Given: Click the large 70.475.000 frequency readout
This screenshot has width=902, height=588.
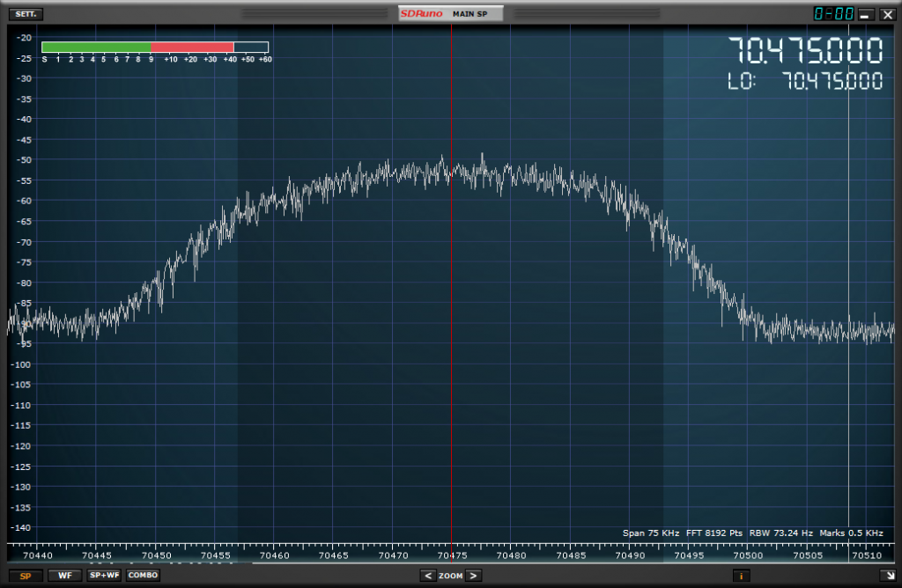Looking at the screenshot, I should pyautogui.click(x=805, y=50).
